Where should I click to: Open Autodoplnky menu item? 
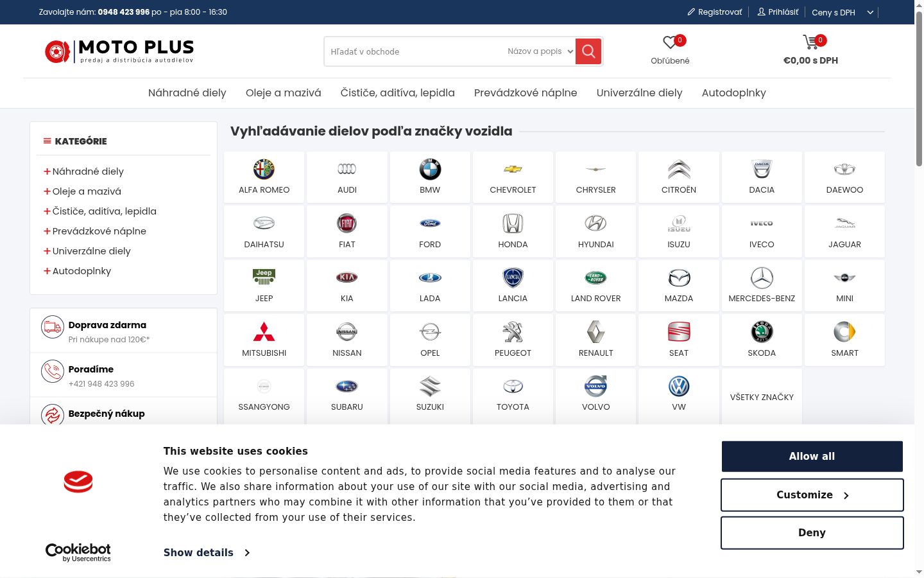click(x=734, y=92)
